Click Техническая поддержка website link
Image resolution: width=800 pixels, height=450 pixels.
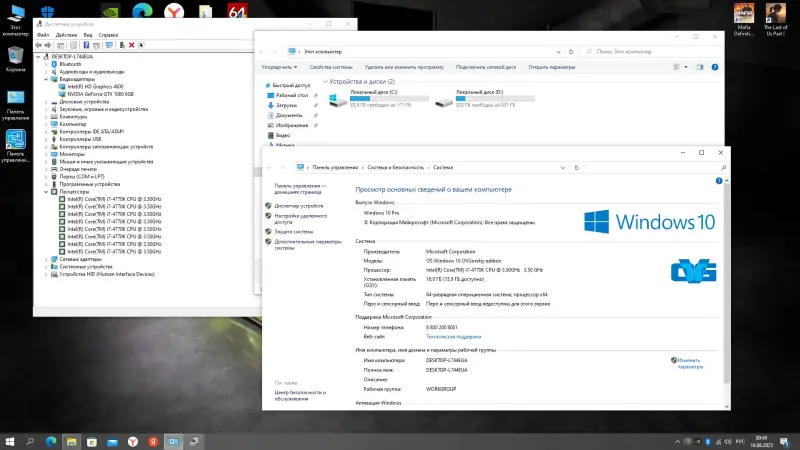pyautogui.click(x=453, y=337)
